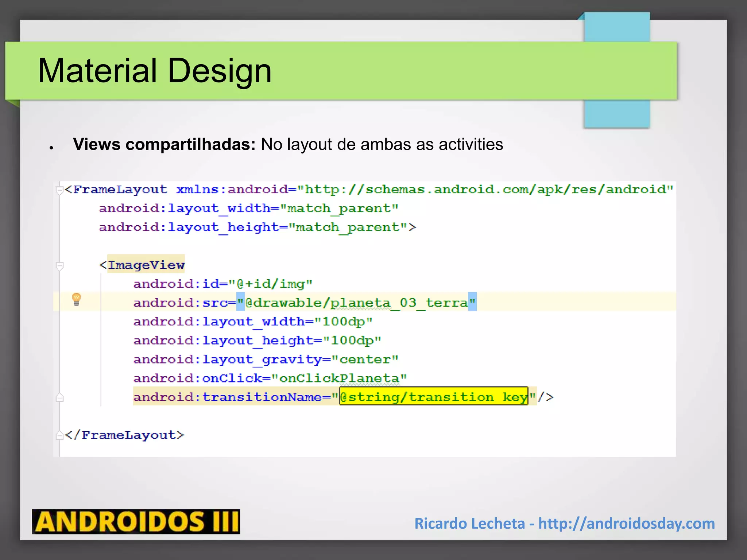Image resolution: width=747 pixels, height=560 pixels.
Task: Click the ImageView tag name
Action: pos(146,265)
